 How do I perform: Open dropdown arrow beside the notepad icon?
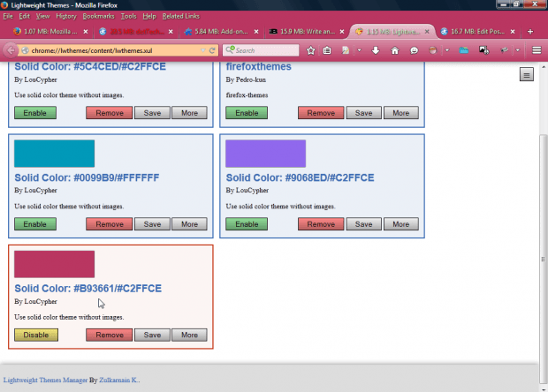(x=359, y=50)
